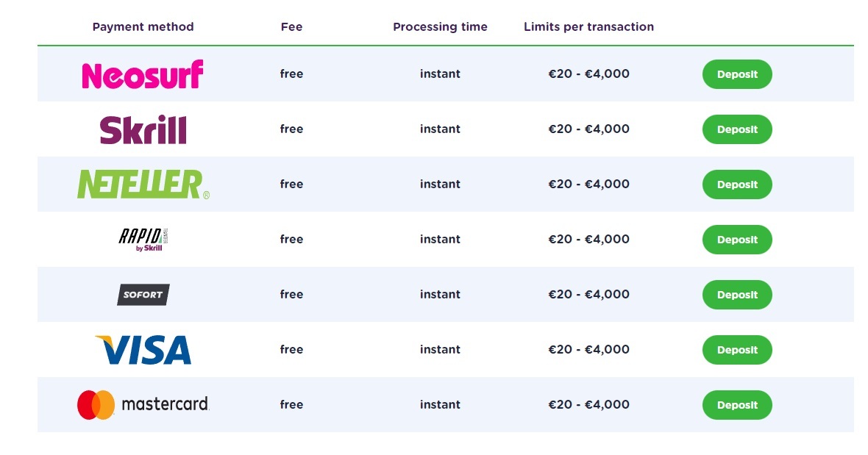Click the Visa limit €20 - €4,000
This screenshot has height=455, width=868.
588,349
